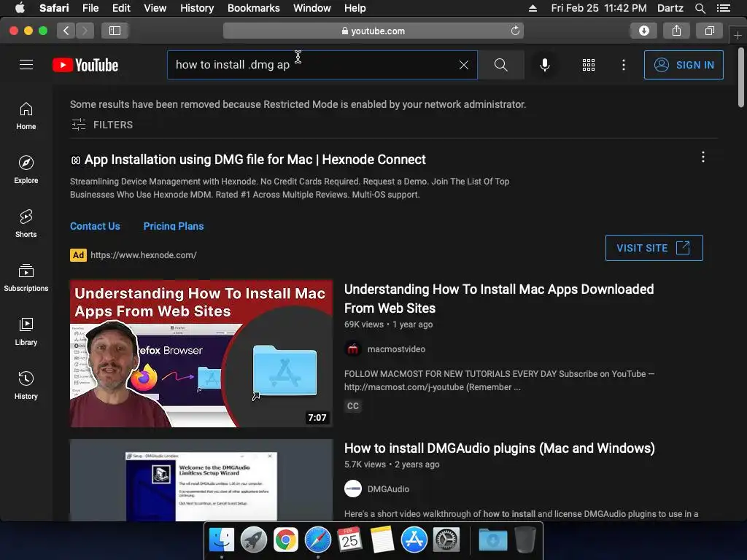747x560 pixels.
Task: Open the ad's three-dot options menu
Action: (x=703, y=157)
